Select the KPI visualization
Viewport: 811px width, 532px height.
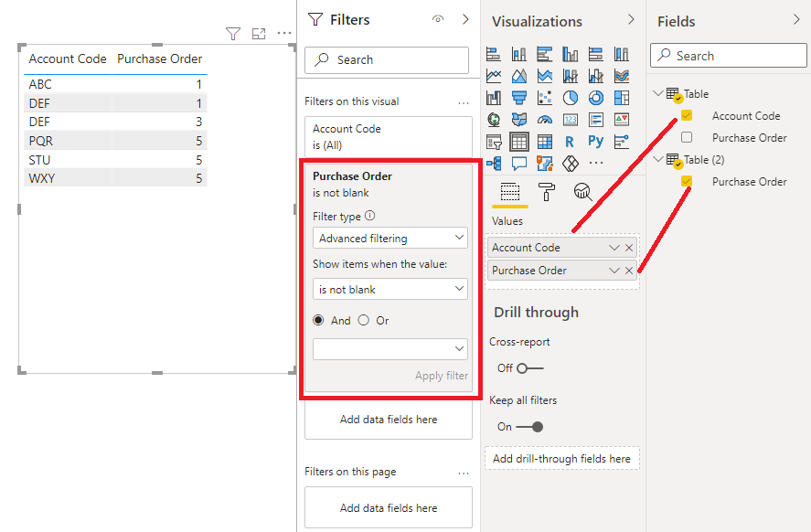point(621,120)
